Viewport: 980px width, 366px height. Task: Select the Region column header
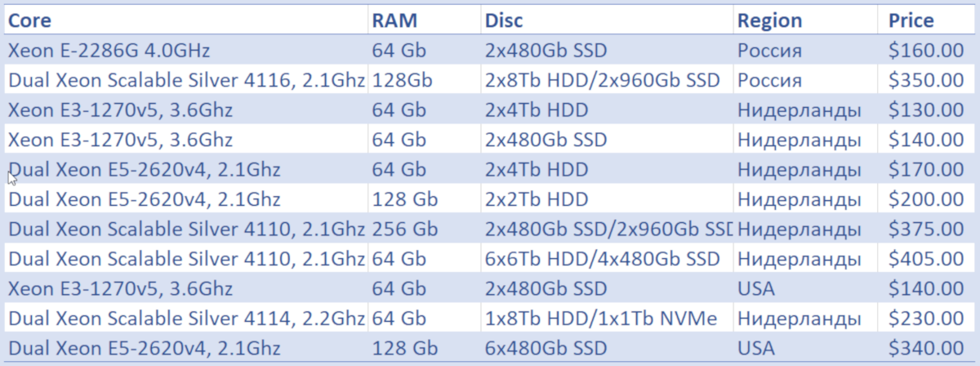click(808, 20)
